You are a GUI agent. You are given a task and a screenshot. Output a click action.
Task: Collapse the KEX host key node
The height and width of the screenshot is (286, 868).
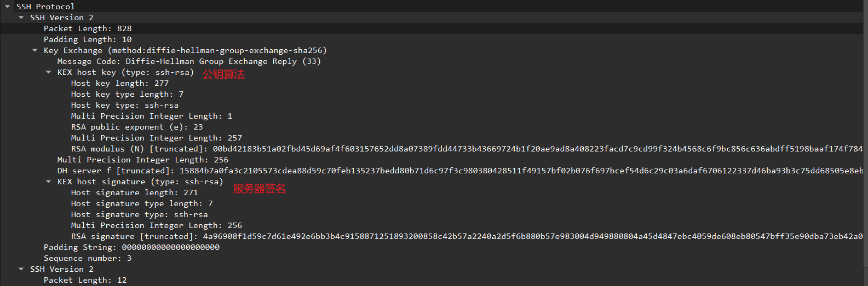[49, 72]
